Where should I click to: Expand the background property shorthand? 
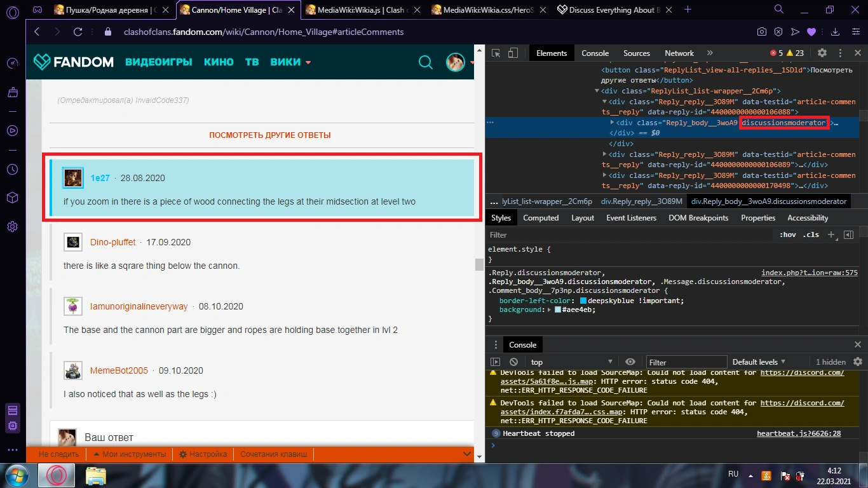coord(550,309)
